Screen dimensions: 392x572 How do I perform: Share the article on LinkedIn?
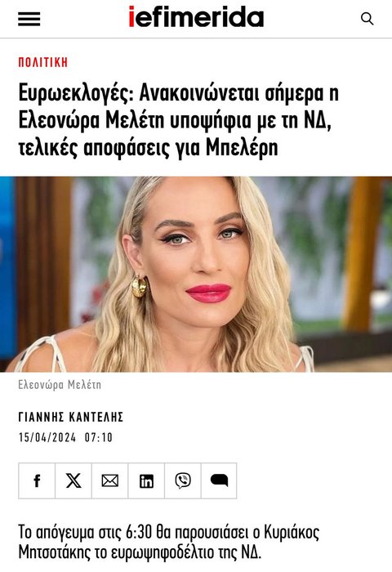point(146,480)
